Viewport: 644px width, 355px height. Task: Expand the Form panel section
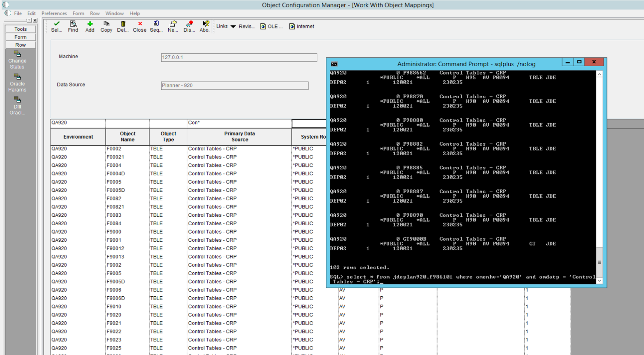tap(20, 37)
